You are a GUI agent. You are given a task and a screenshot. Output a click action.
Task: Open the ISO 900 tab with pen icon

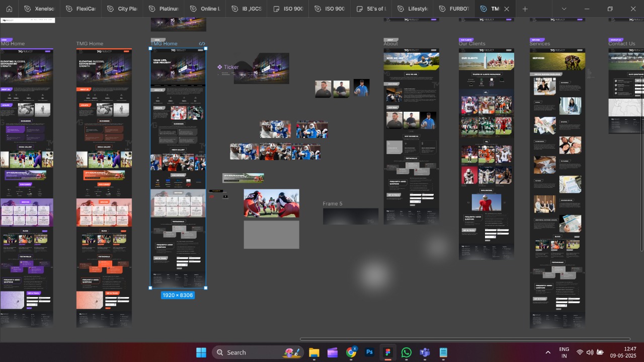click(x=329, y=9)
